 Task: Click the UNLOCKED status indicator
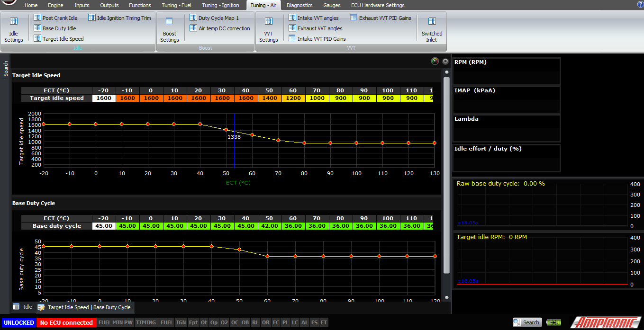coord(18,322)
